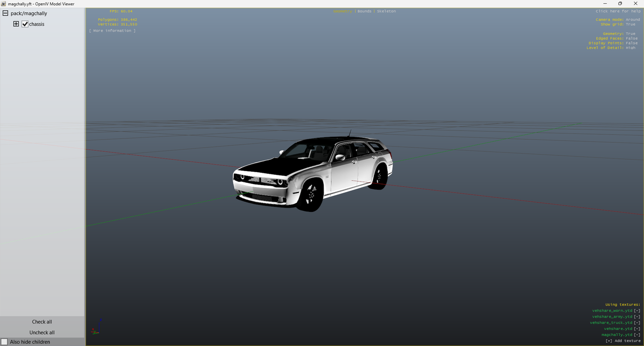Toggle the Display Points False setting
The width and height of the screenshot is (644, 346).
point(614,43)
